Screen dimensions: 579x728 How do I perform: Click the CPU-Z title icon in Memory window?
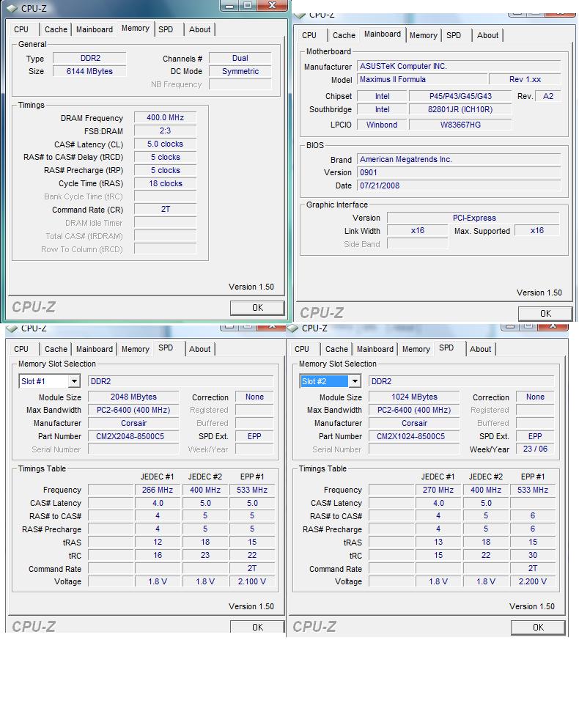coord(12,8)
